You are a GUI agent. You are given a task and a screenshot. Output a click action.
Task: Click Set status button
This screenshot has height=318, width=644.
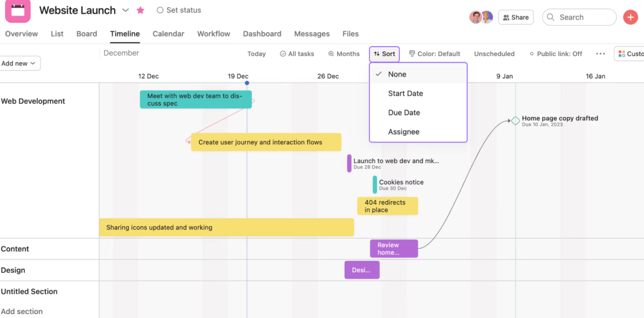point(179,10)
